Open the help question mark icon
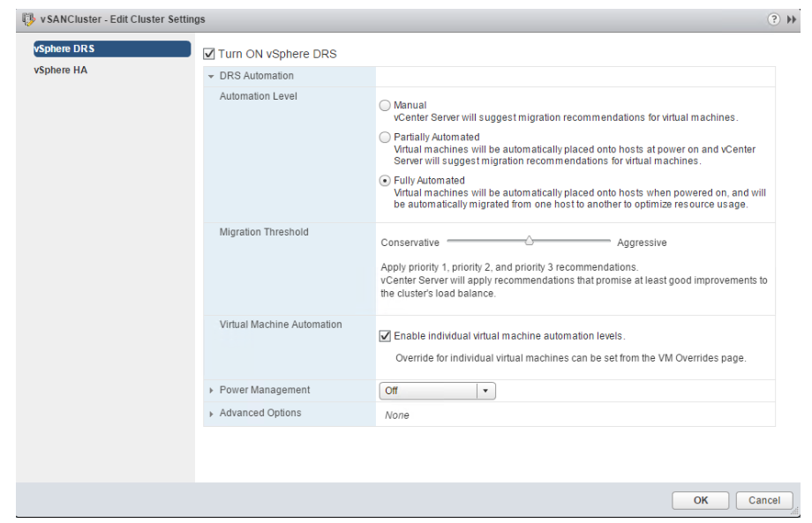Image resolution: width=812 pixels, height=523 pixels. point(773,19)
